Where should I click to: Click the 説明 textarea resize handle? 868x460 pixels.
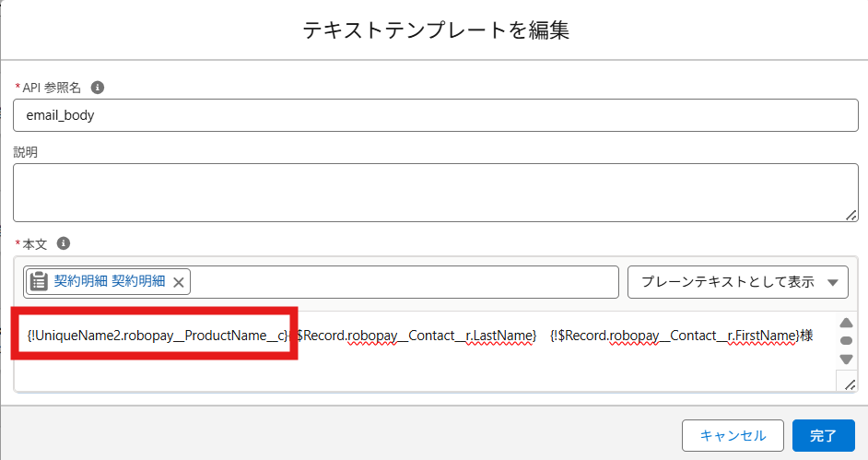[850, 214]
